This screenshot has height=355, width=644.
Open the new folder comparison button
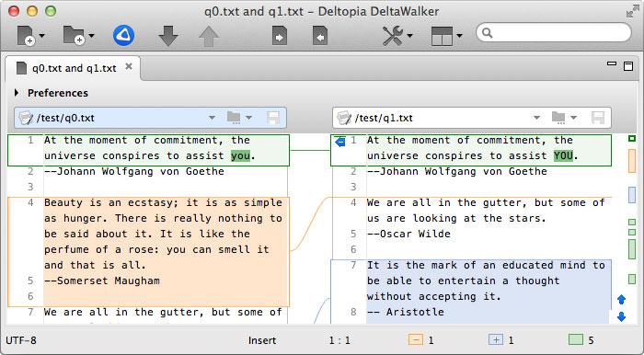pos(74,35)
